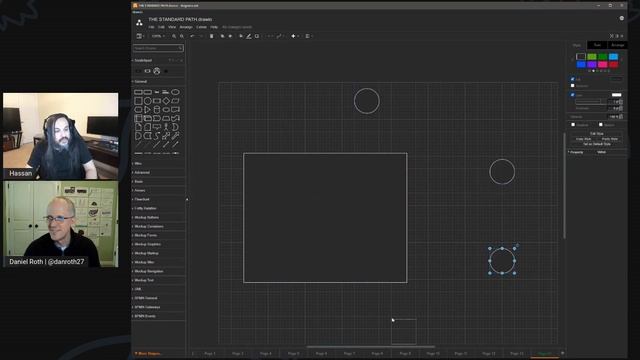Click the line color pencil icon
Screen dimensions: 640x360
point(249,36)
